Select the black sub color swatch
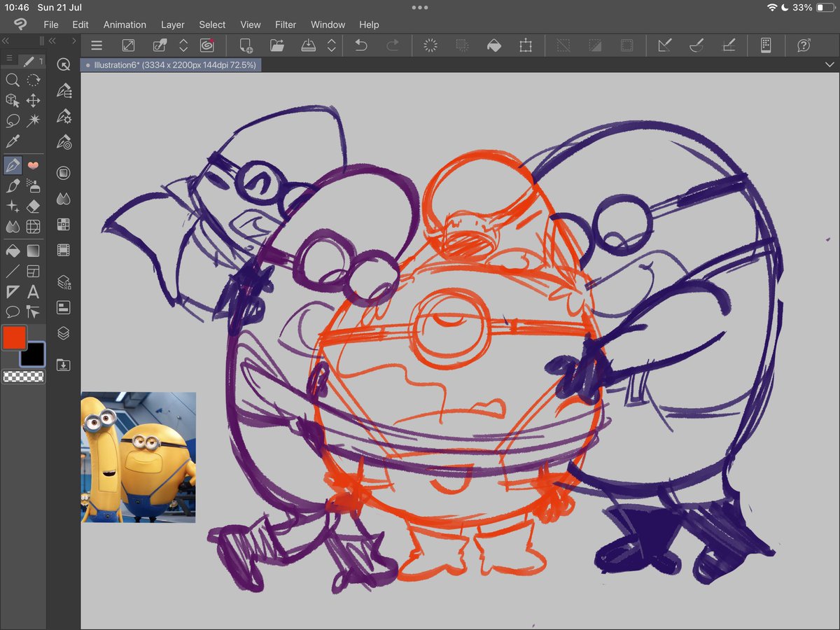 pos(33,355)
